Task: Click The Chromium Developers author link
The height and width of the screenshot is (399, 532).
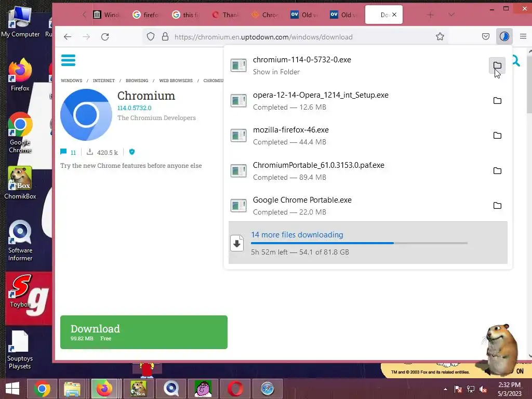Action: pyautogui.click(x=156, y=118)
